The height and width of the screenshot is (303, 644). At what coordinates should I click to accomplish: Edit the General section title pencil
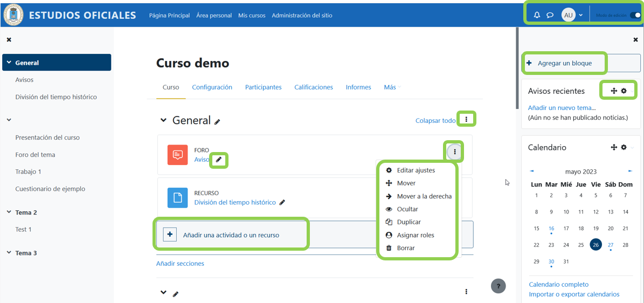coord(217,122)
